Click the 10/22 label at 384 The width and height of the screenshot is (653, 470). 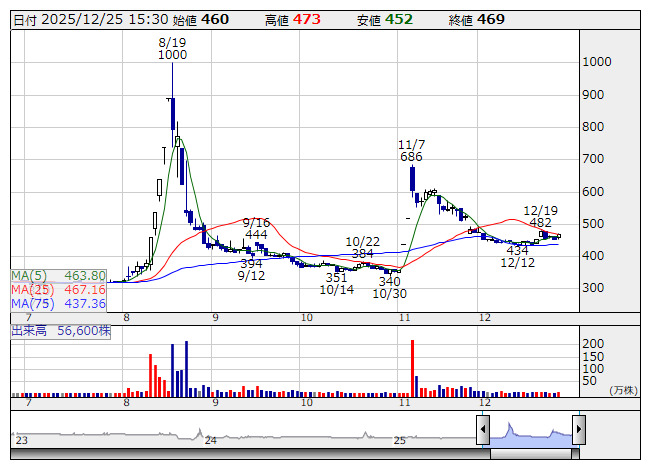point(364,248)
